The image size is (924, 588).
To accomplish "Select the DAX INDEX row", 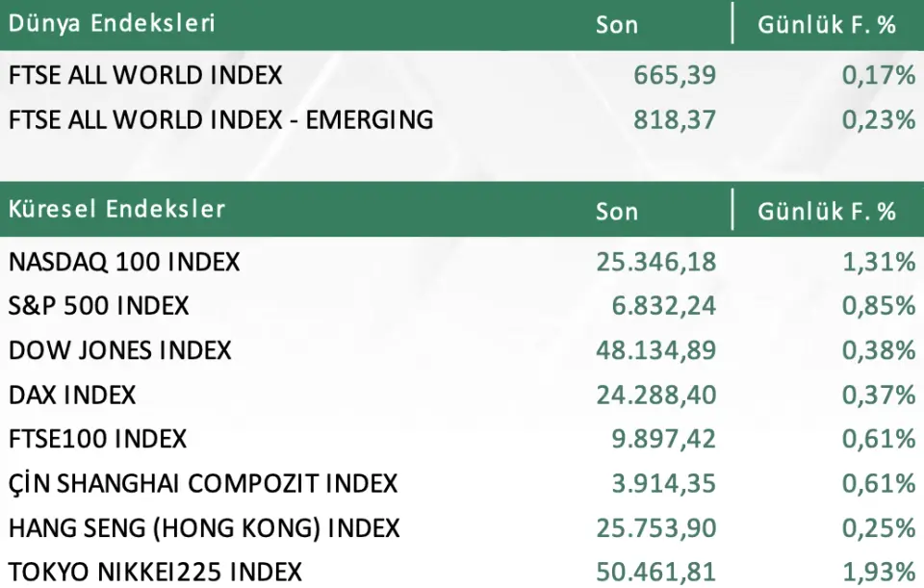I will point(72,395).
